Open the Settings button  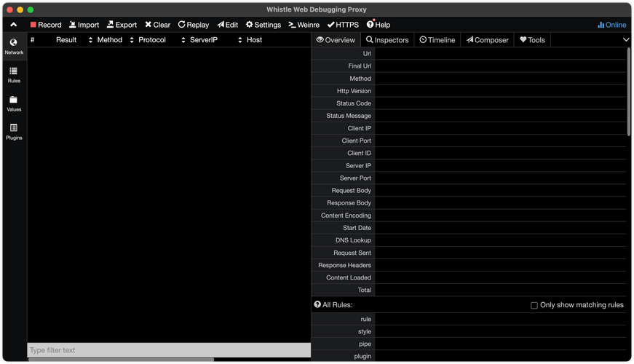click(263, 25)
